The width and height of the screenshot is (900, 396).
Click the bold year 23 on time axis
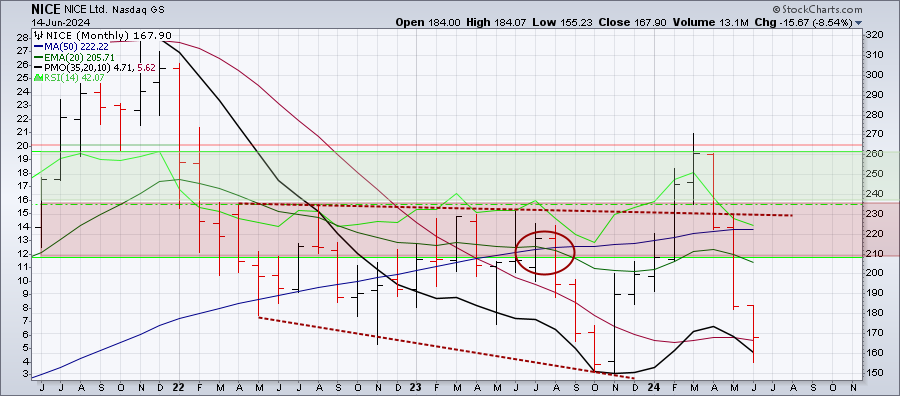click(x=417, y=388)
